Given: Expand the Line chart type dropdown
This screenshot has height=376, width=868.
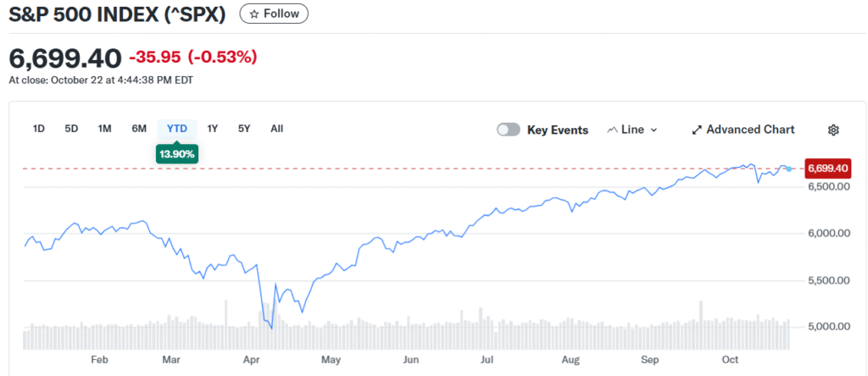Looking at the screenshot, I should pos(653,130).
